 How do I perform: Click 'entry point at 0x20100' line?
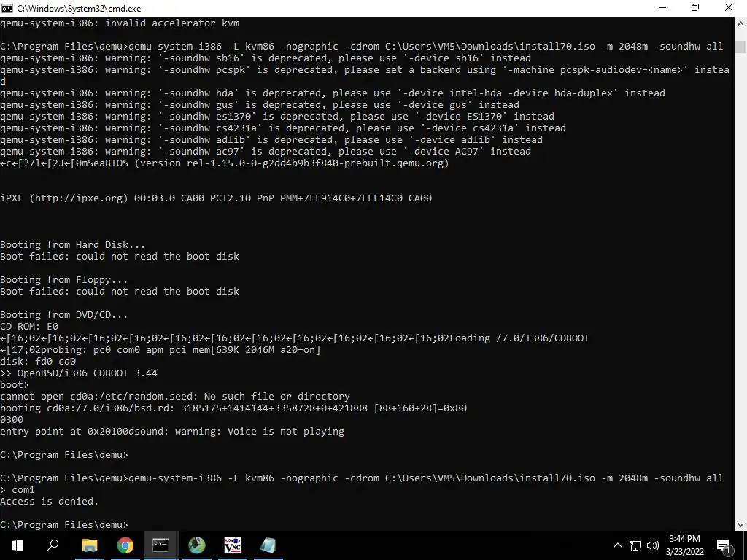pyautogui.click(x=172, y=431)
